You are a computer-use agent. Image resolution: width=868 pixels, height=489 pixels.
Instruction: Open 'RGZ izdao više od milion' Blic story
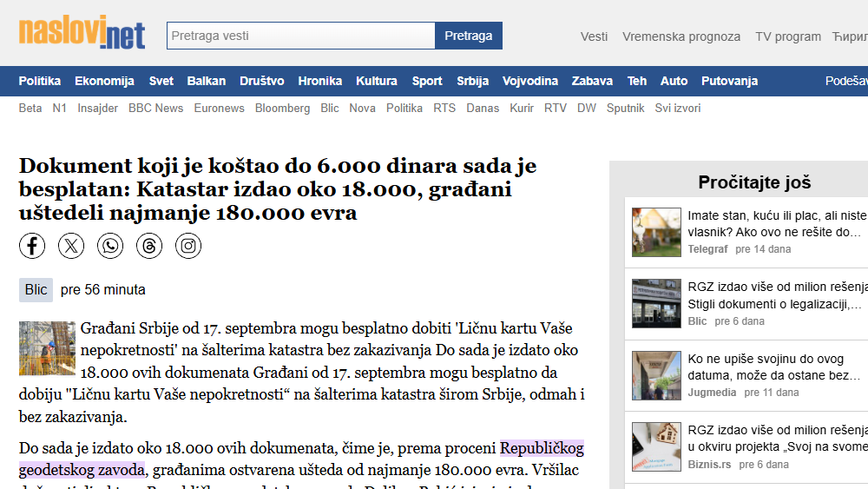tap(777, 295)
